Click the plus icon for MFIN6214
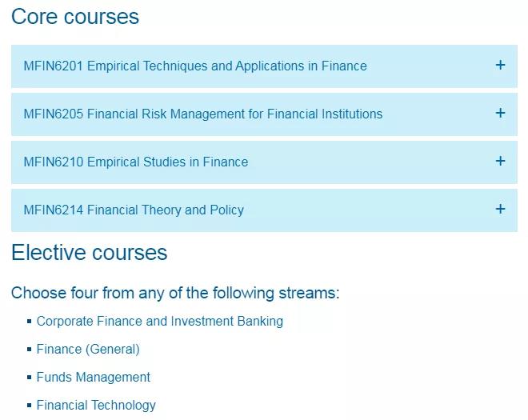Viewport: 528px width, 420px height. click(500, 209)
